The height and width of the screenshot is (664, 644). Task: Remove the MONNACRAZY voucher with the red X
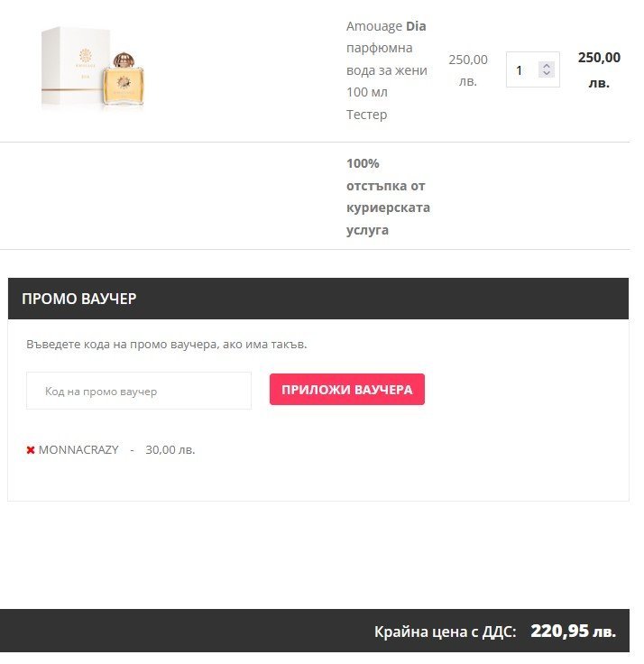[31, 450]
